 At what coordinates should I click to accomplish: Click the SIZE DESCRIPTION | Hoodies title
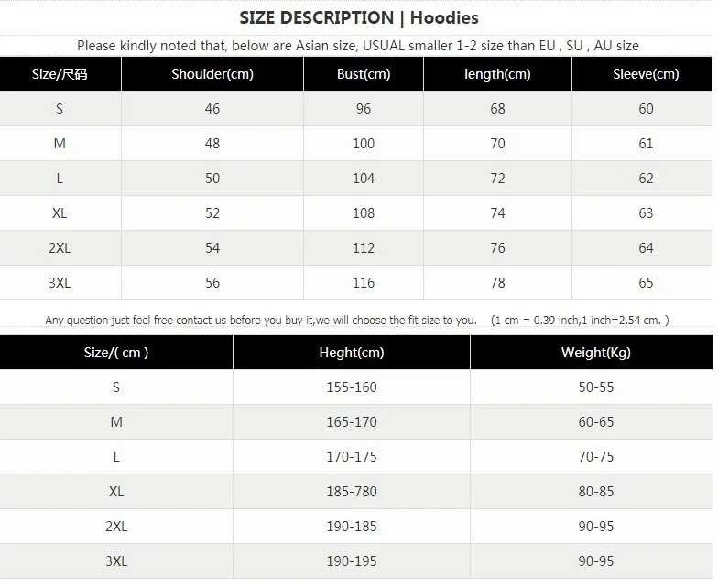[x=359, y=18]
